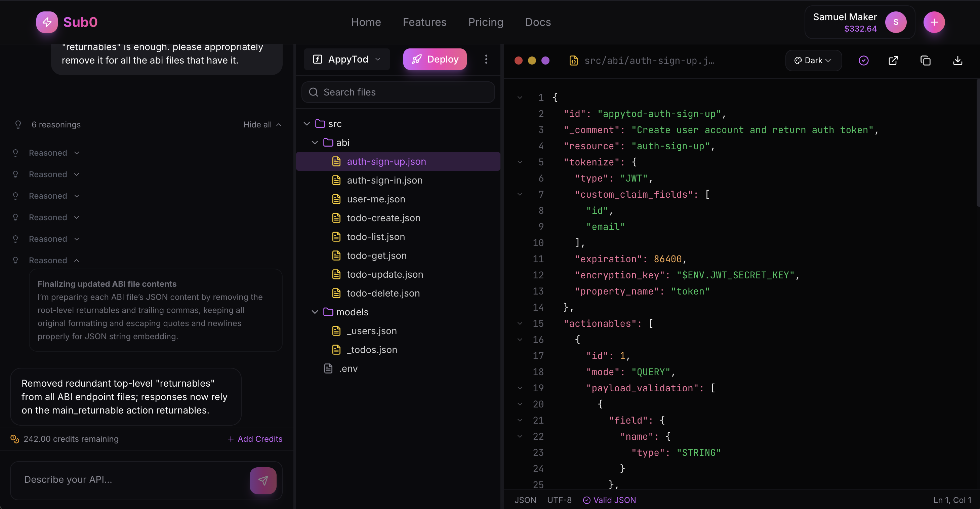Click the send message paper plane button
Image resolution: width=980 pixels, height=509 pixels.
pyautogui.click(x=263, y=480)
